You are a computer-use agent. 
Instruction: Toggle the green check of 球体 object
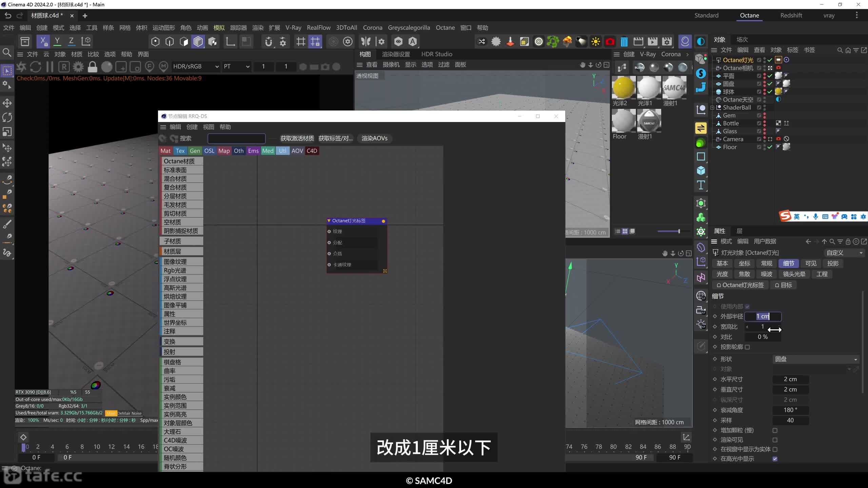(x=770, y=92)
